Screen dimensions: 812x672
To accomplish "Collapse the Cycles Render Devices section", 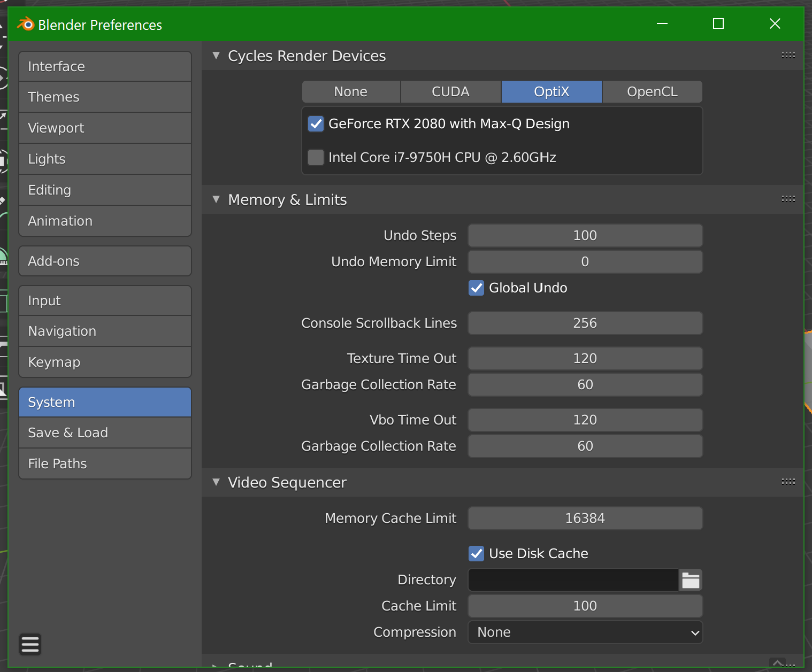I will [x=216, y=56].
